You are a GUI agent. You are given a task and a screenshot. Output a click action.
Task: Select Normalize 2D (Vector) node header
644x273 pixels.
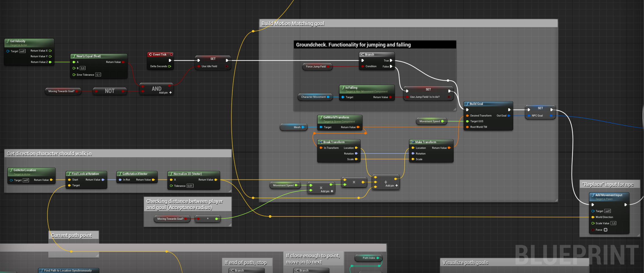pos(194,174)
